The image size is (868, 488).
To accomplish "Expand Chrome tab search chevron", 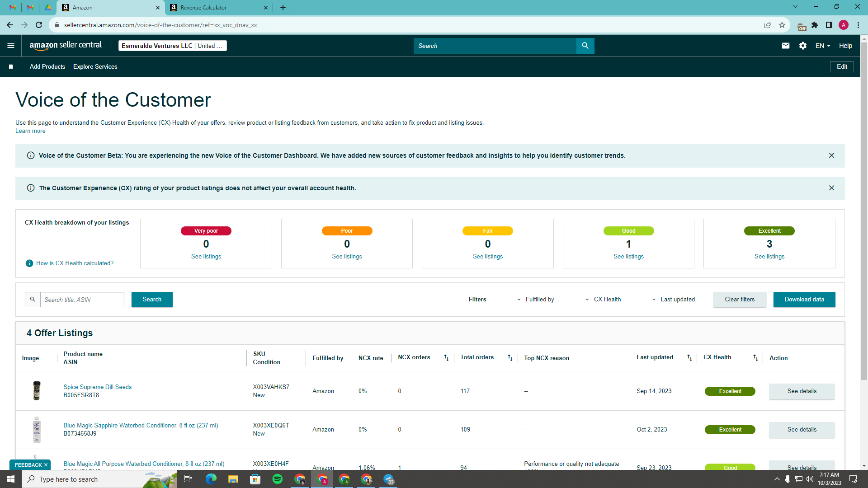I will [795, 6].
